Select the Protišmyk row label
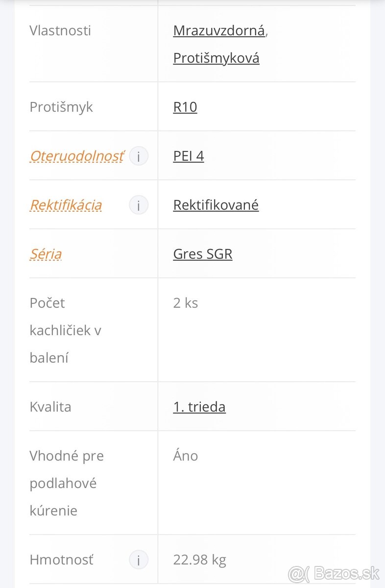 pyautogui.click(x=61, y=106)
